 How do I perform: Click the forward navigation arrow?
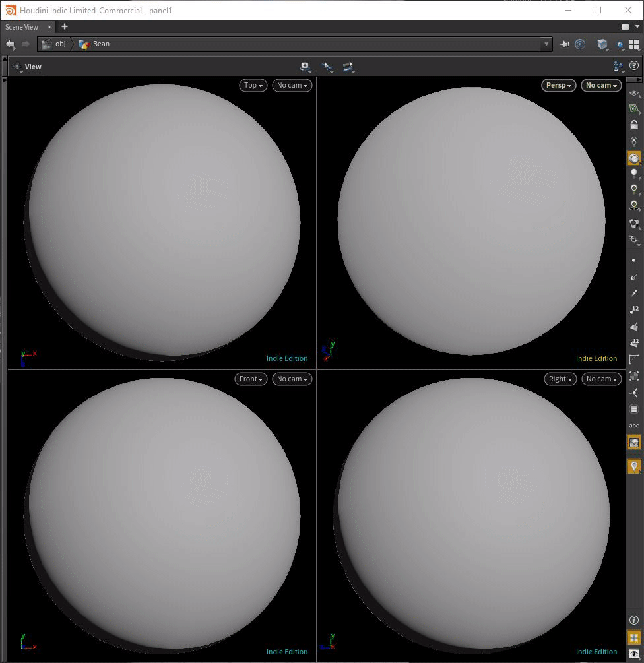pyautogui.click(x=25, y=44)
